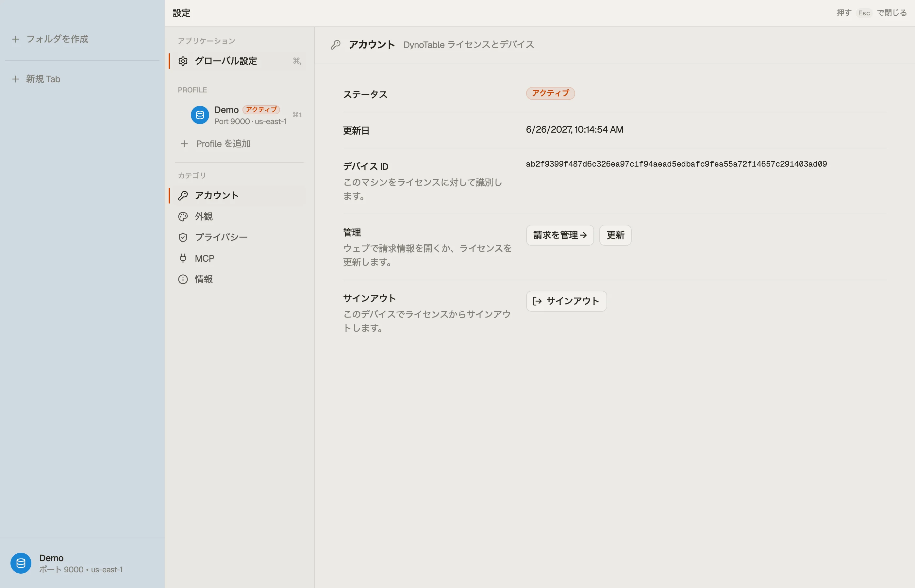Click the arrow in 請求を管理 button
915x588 pixels.
click(583, 235)
